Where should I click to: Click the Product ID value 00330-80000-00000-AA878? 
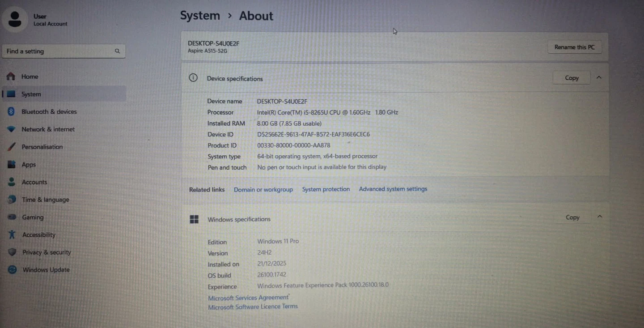tap(294, 145)
